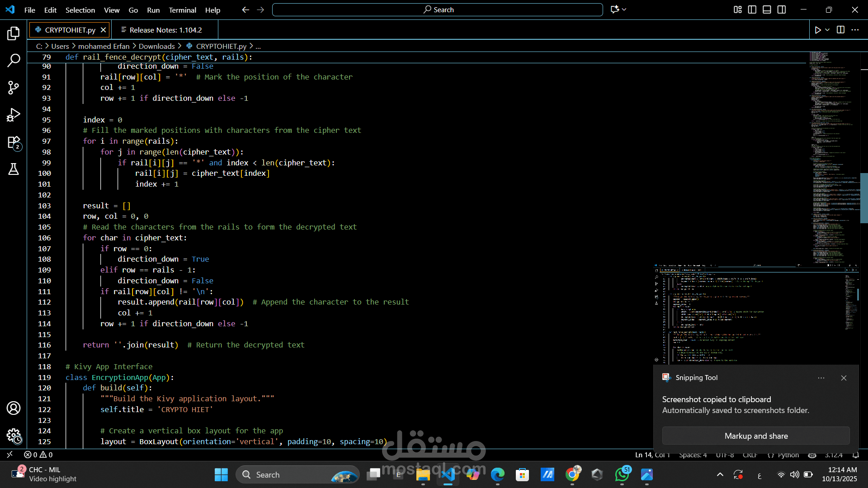This screenshot has width=868, height=488.
Task: Open the Run menu
Action: tap(153, 9)
